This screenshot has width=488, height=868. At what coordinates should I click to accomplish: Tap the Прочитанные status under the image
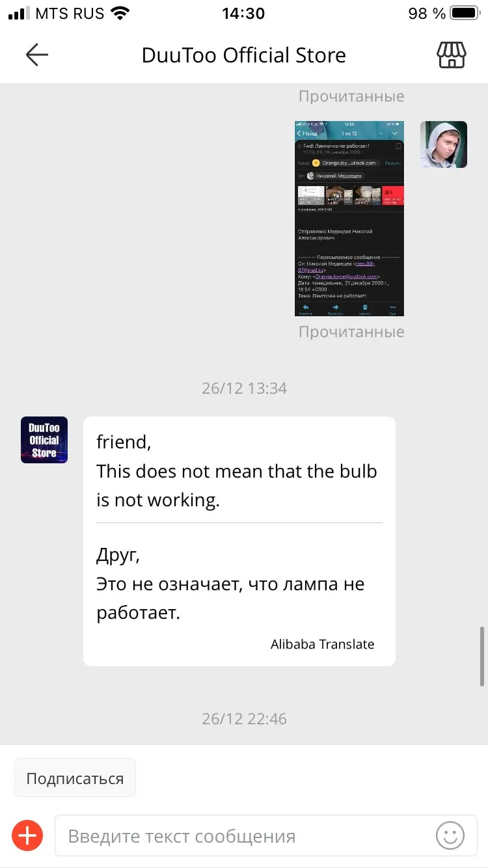pos(351,332)
